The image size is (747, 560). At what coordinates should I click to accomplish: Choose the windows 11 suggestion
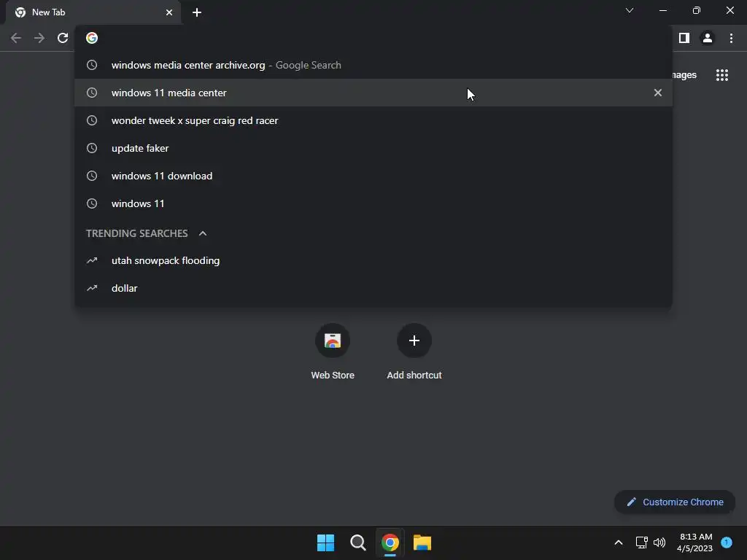[373, 203]
